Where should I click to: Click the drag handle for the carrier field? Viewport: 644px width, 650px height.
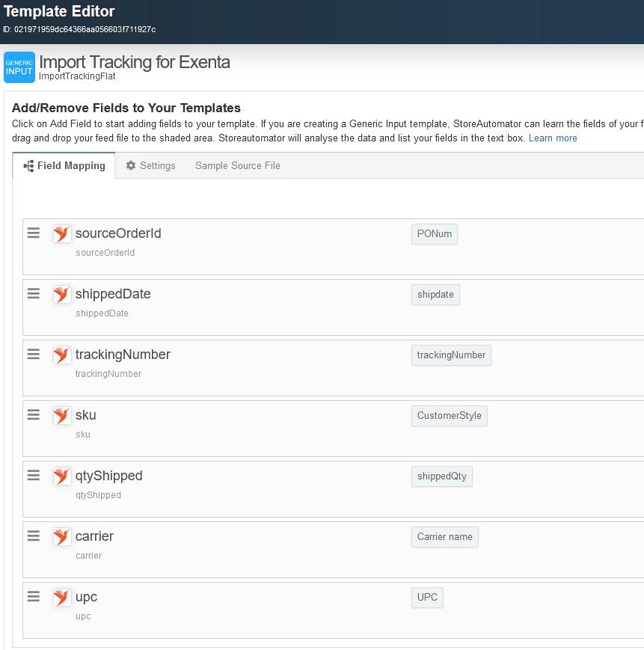(x=33, y=536)
